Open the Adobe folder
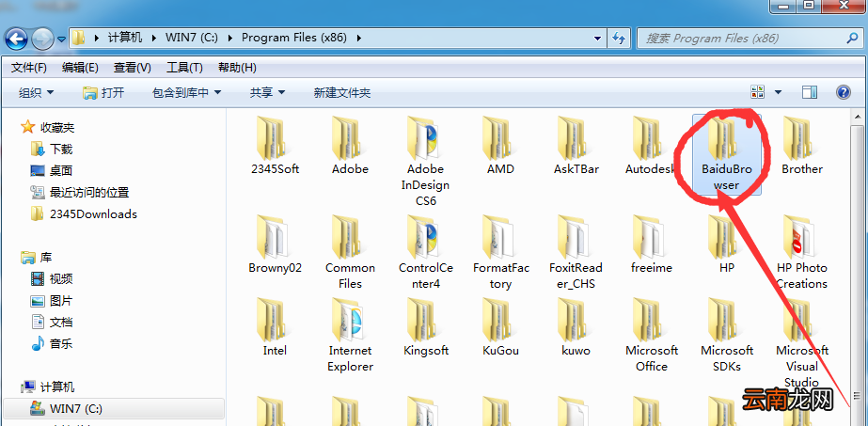The width and height of the screenshot is (868, 426). [350, 147]
